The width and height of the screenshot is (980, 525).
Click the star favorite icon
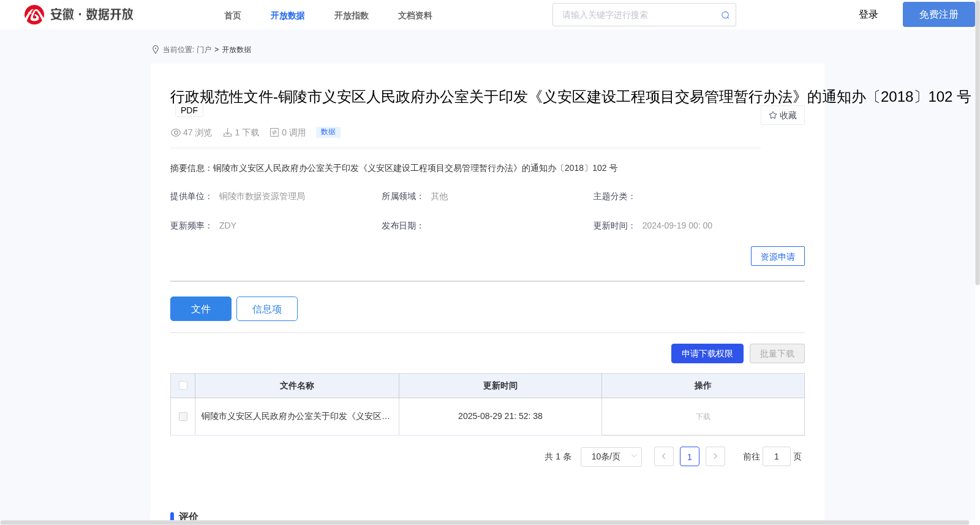click(773, 115)
